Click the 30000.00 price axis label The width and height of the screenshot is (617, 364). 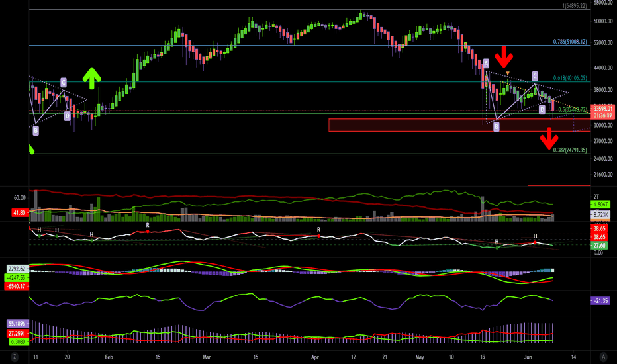[603, 126]
